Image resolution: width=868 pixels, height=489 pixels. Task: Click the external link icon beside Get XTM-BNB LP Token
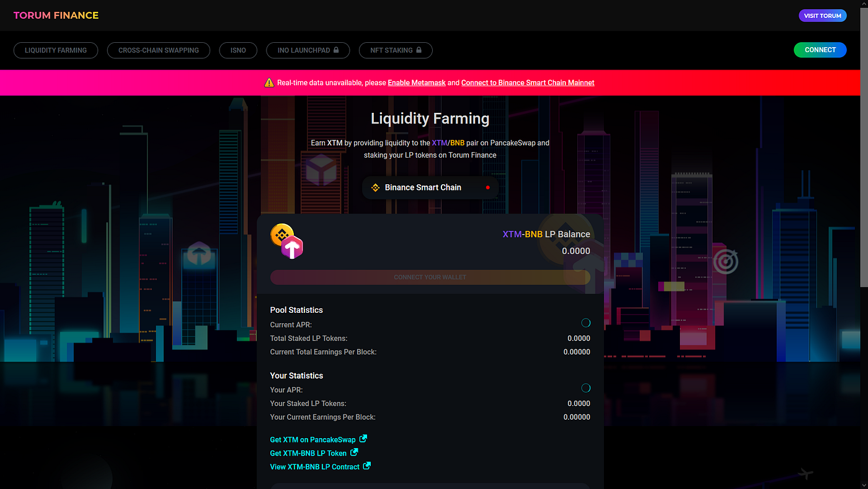355,452
